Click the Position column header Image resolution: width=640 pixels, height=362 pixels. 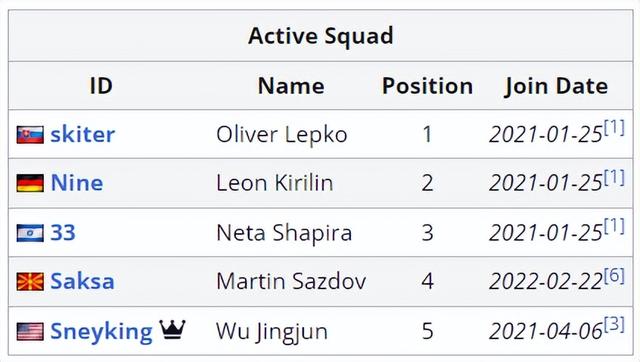pyautogui.click(x=427, y=86)
